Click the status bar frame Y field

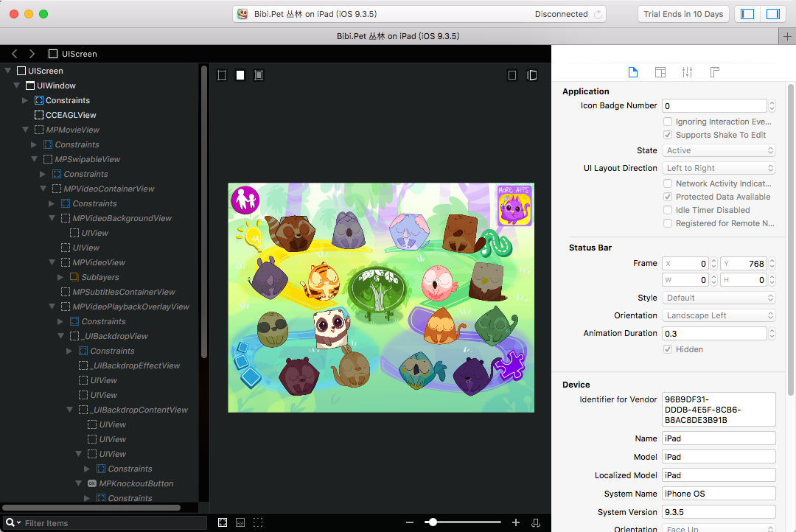click(x=744, y=264)
